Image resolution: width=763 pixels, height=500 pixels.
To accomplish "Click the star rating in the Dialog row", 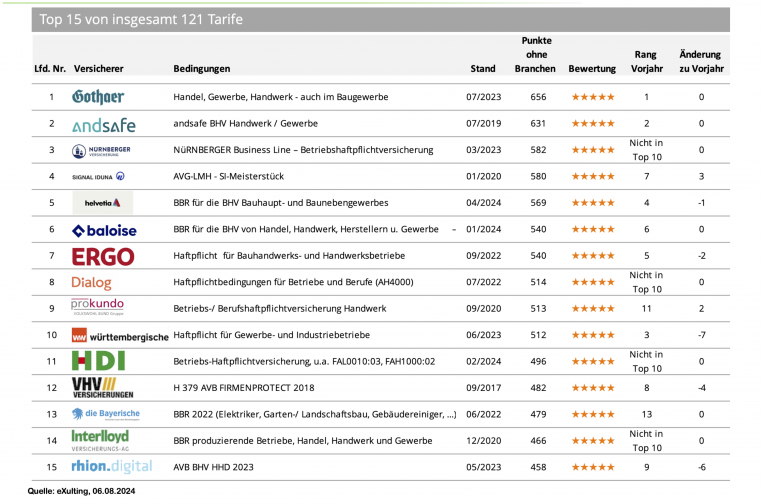I will pyautogui.click(x=593, y=282).
